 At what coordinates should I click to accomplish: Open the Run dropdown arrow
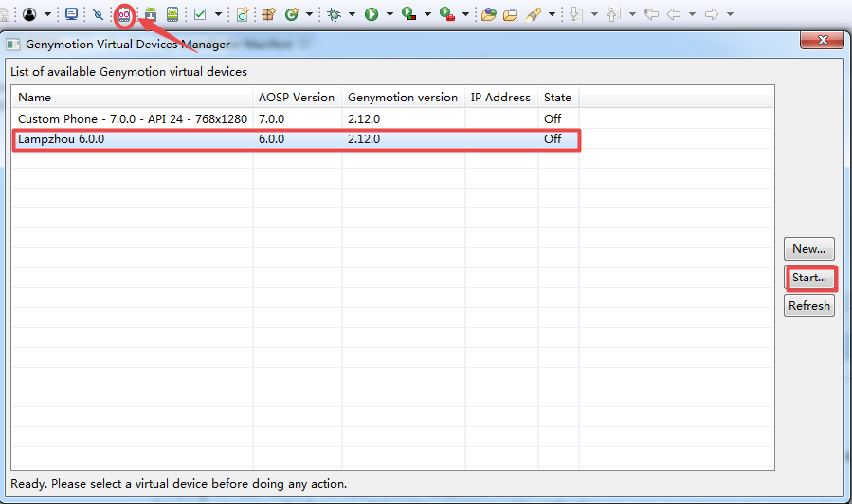[390, 14]
